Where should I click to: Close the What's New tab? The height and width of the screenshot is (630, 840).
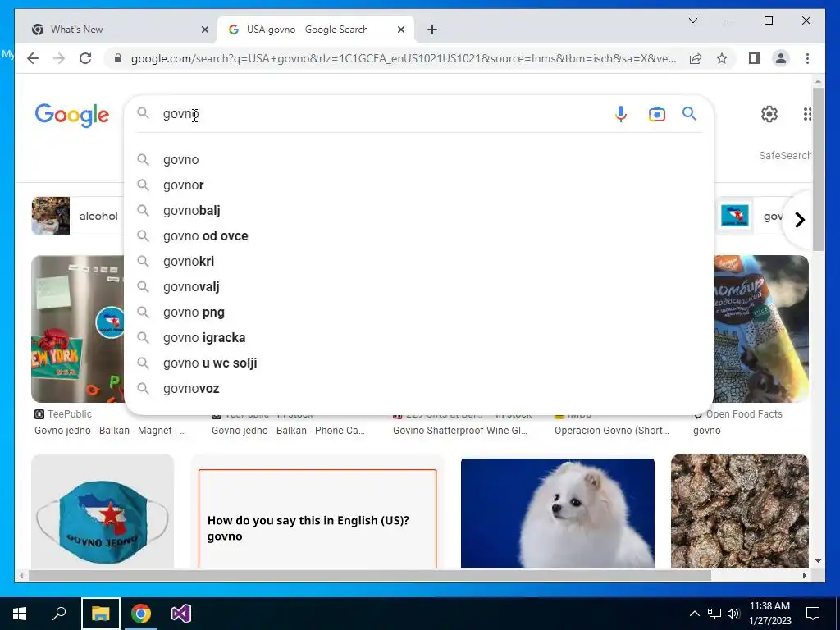tap(204, 30)
